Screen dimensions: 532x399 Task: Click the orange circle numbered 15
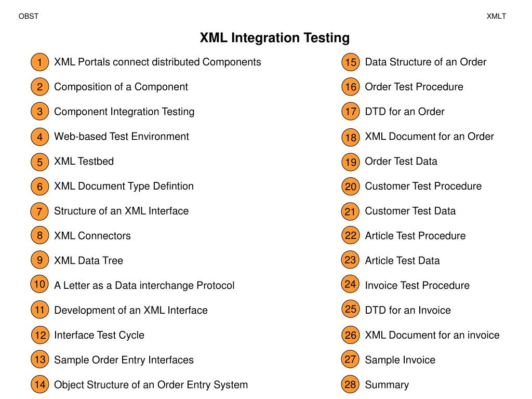tap(351, 62)
